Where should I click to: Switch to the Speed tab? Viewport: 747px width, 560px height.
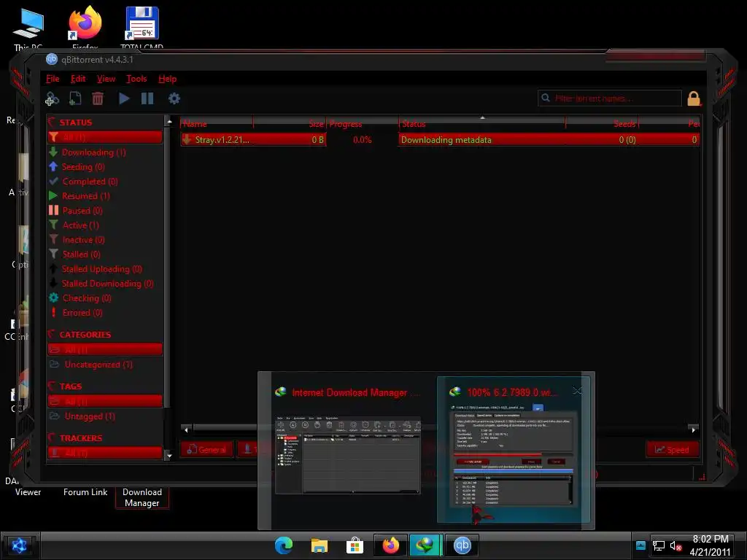click(x=672, y=449)
